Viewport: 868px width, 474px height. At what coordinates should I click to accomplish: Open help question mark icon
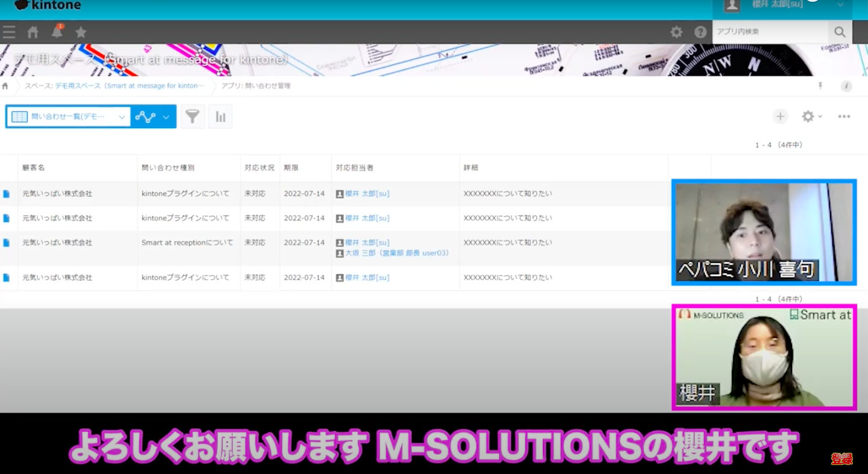tap(700, 32)
